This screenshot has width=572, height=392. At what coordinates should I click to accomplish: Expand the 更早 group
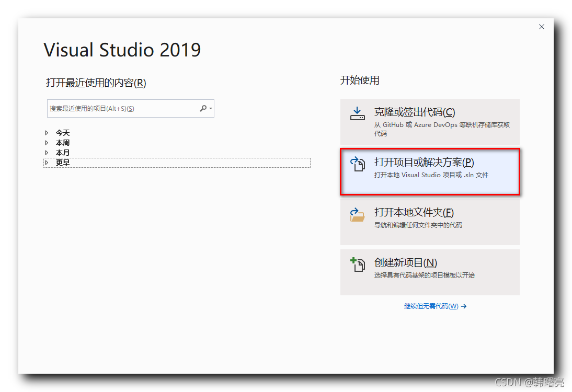click(47, 162)
